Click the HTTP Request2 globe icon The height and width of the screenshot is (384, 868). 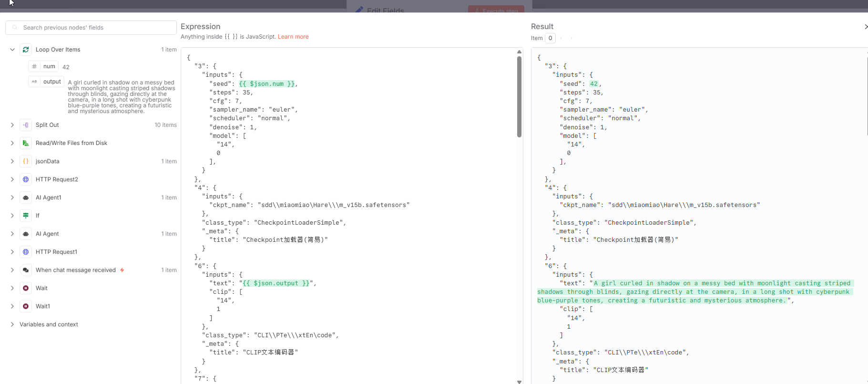(26, 179)
